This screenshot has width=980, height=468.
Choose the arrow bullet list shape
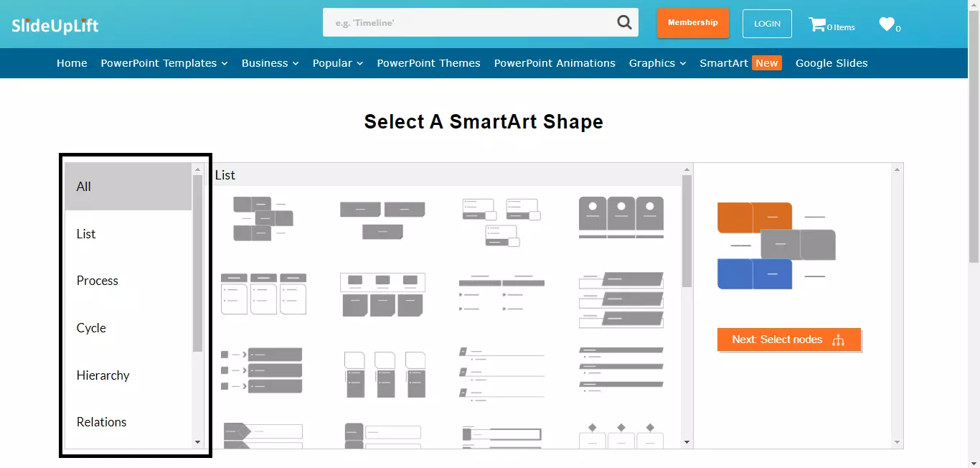click(x=262, y=370)
